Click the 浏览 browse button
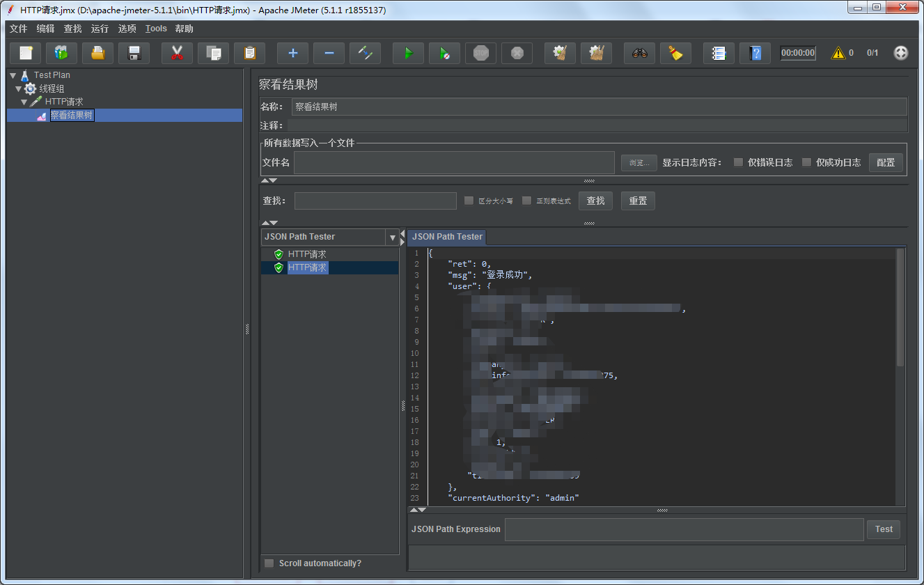Viewport: 924px width, 585px height. click(x=639, y=162)
